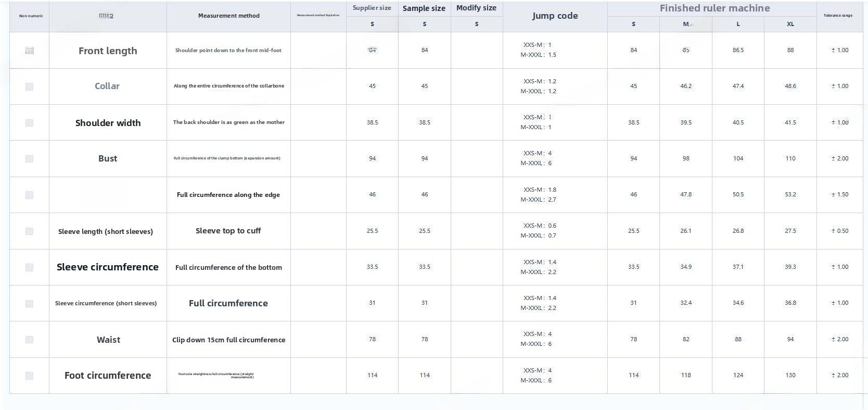Click the Jump code column header
868x410 pixels.
[555, 16]
